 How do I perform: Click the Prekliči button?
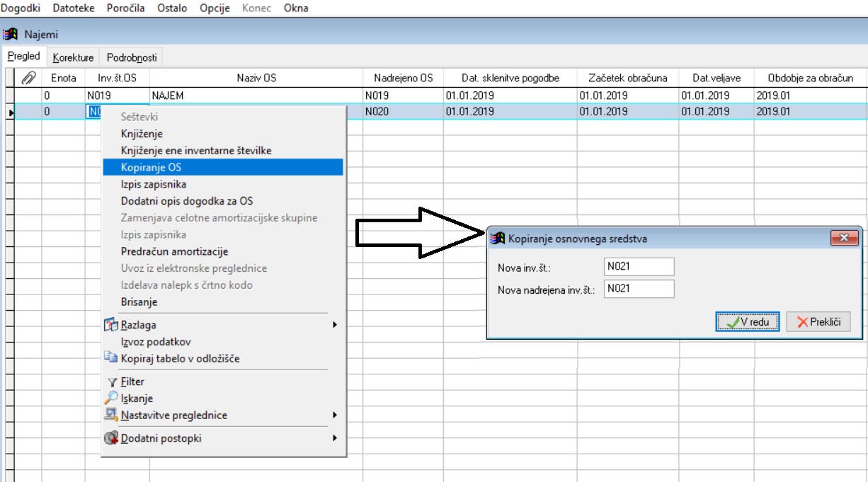pyautogui.click(x=818, y=322)
